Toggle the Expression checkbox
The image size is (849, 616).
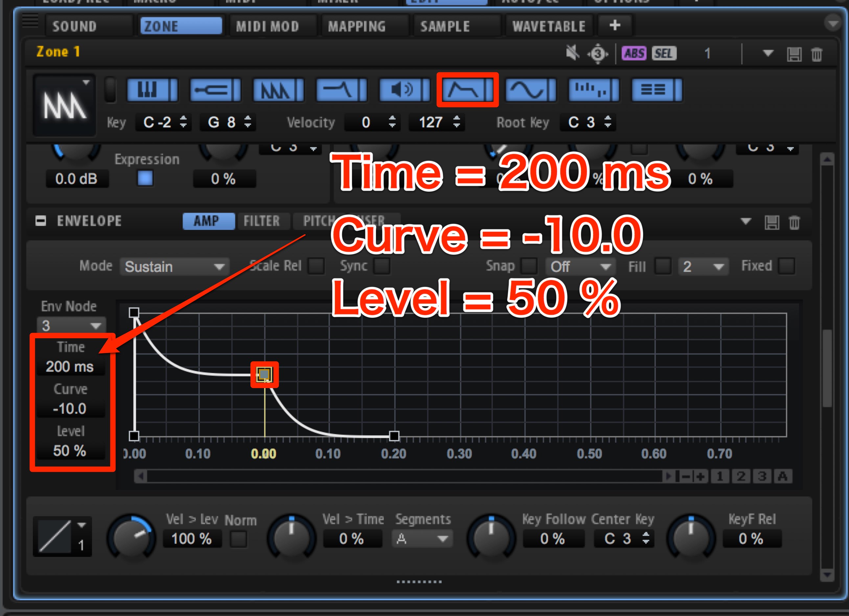pos(145,178)
